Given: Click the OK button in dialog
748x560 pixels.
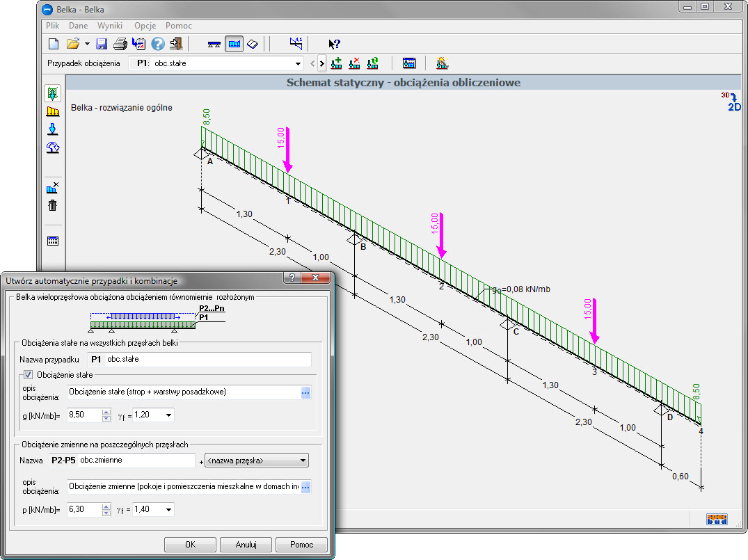Looking at the screenshot, I should [189, 545].
